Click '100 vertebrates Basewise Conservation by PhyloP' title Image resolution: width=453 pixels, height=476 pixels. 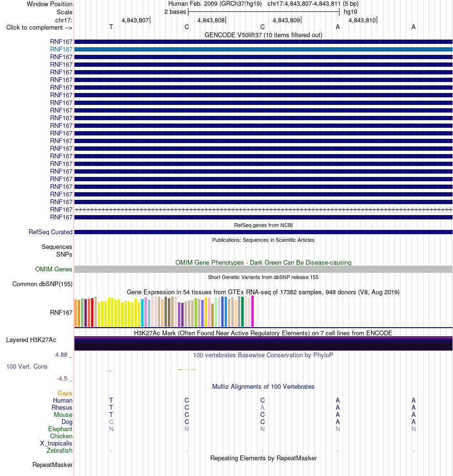(263, 355)
